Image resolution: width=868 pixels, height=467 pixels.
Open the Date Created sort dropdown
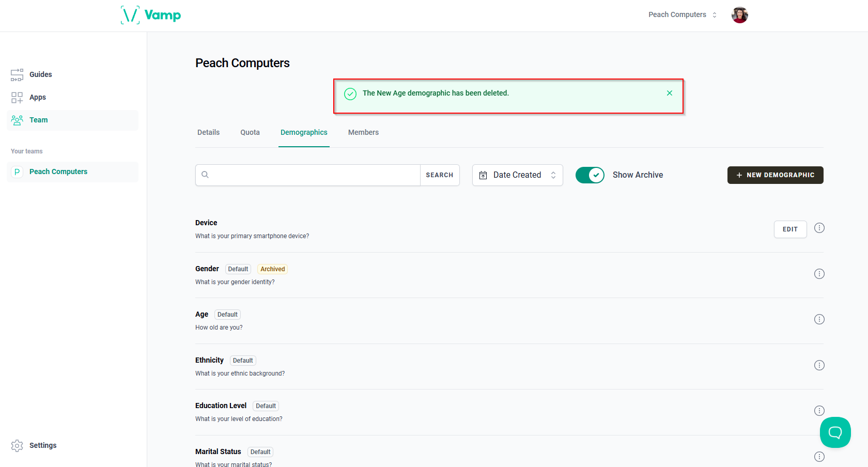click(x=518, y=175)
